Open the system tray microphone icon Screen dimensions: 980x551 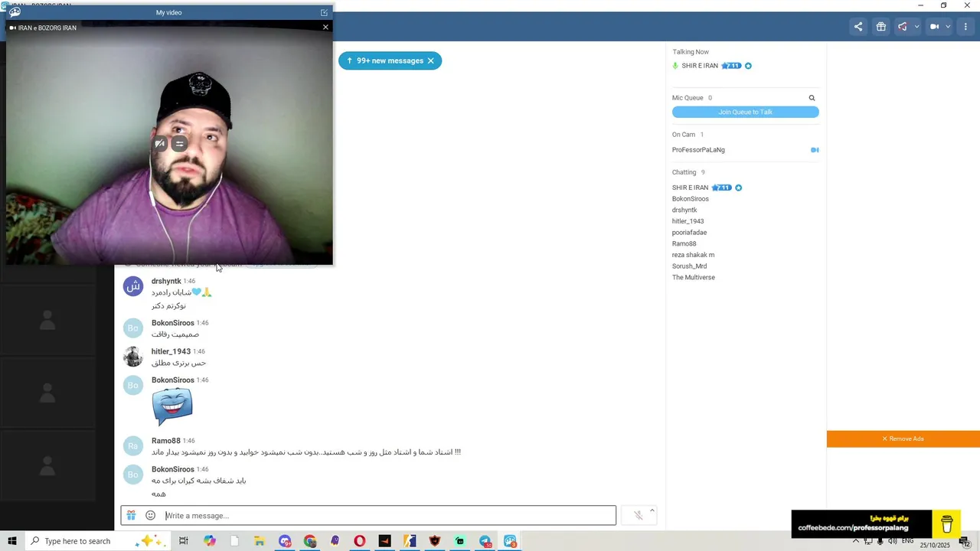(x=880, y=541)
